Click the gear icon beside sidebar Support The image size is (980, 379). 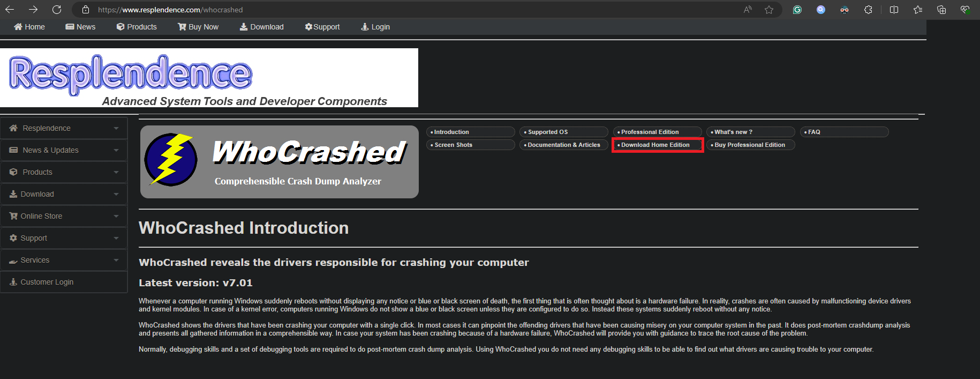[x=13, y=238]
